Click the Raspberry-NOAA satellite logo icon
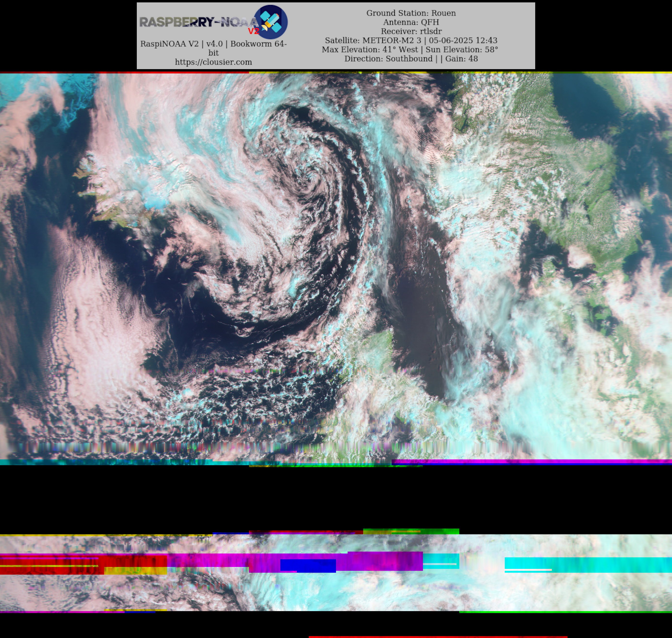The height and width of the screenshot is (638, 672). click(271, 22)
